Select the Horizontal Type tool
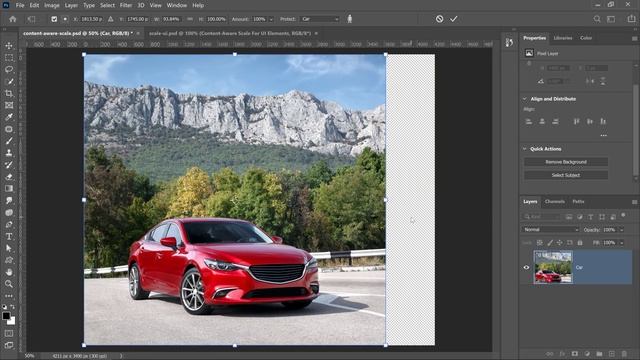This screenshot has width=640, height=360. coord(9,236)
